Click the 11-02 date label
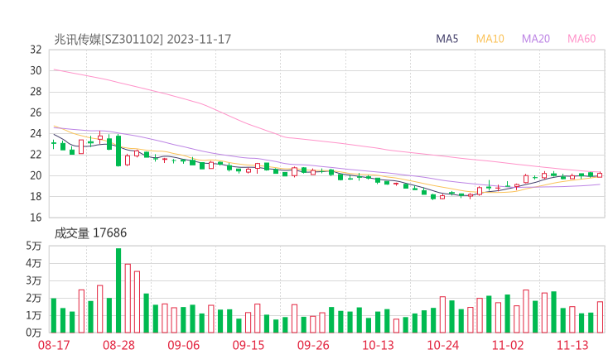This screenshot has height=364, width=613. (x=508, y=345)
